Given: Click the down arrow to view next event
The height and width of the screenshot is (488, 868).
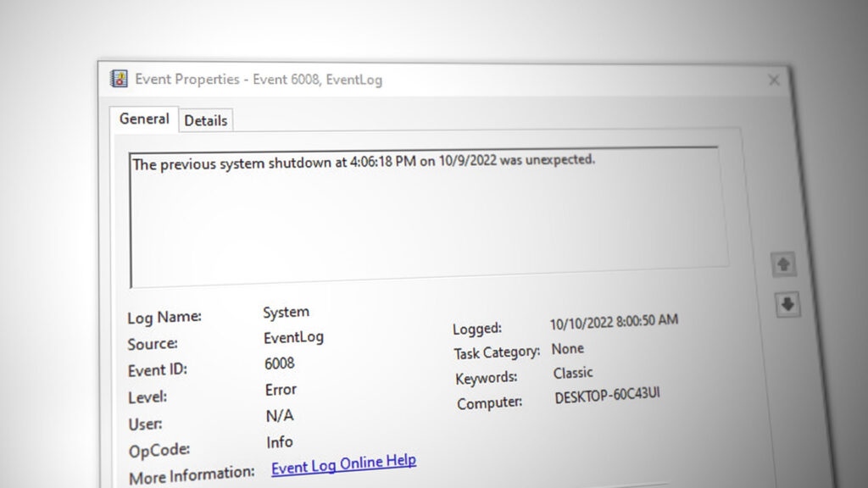Looking at the screenshot, I should pyautogui.click(x=787, y=305).
